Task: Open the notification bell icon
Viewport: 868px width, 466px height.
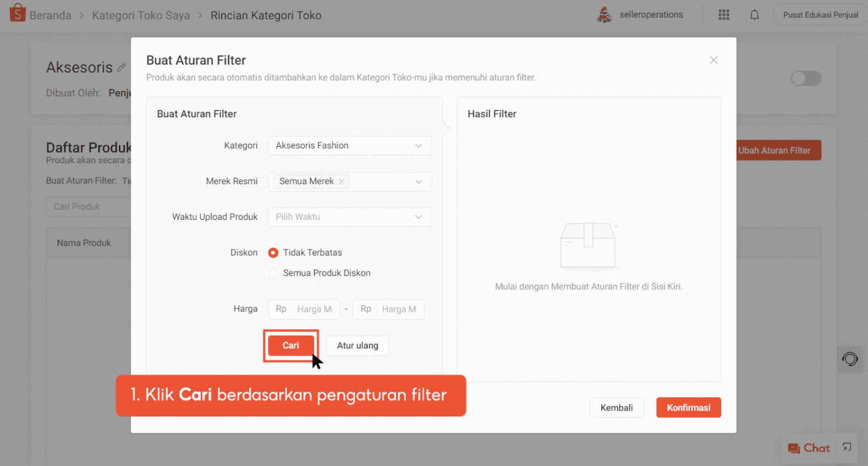Action: (754, 15)
